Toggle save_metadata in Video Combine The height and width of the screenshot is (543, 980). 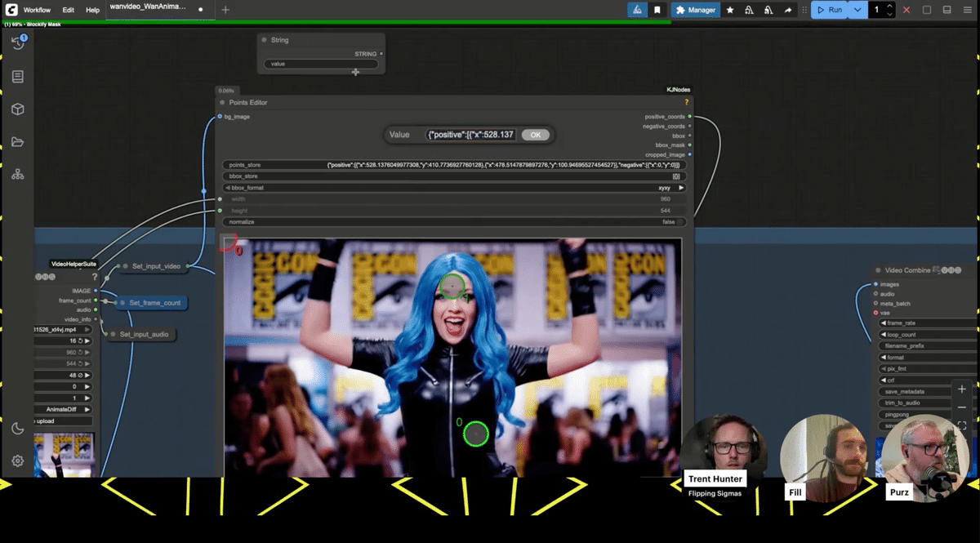pyautogui.click(x=928, y=392)
